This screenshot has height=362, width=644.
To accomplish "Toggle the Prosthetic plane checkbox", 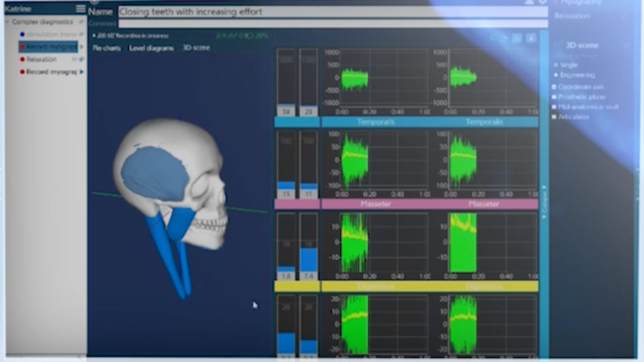I will [x=554, y=97].
